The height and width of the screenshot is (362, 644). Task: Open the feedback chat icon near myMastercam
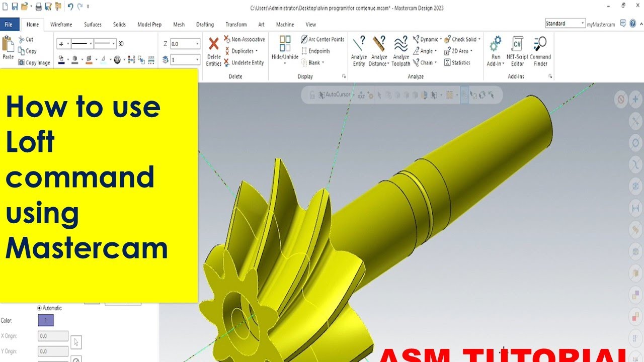pyautogui.click(x=623, y=24)
